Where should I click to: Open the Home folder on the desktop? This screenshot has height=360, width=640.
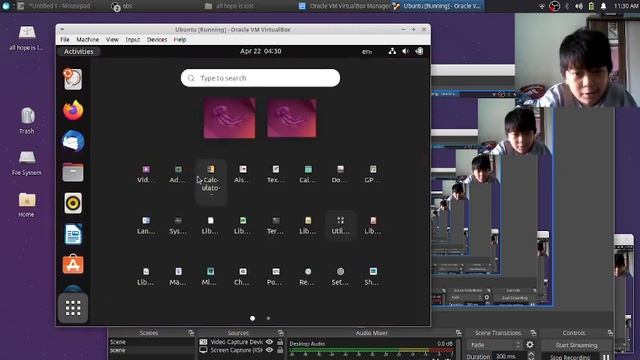(x=27, y=204)
